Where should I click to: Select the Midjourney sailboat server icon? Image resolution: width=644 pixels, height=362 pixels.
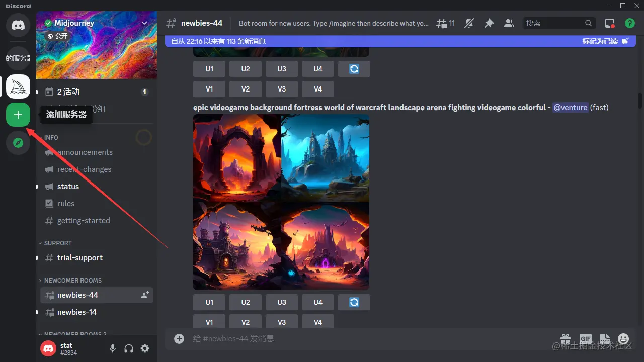pyautogui.click(x=18, y=86)
